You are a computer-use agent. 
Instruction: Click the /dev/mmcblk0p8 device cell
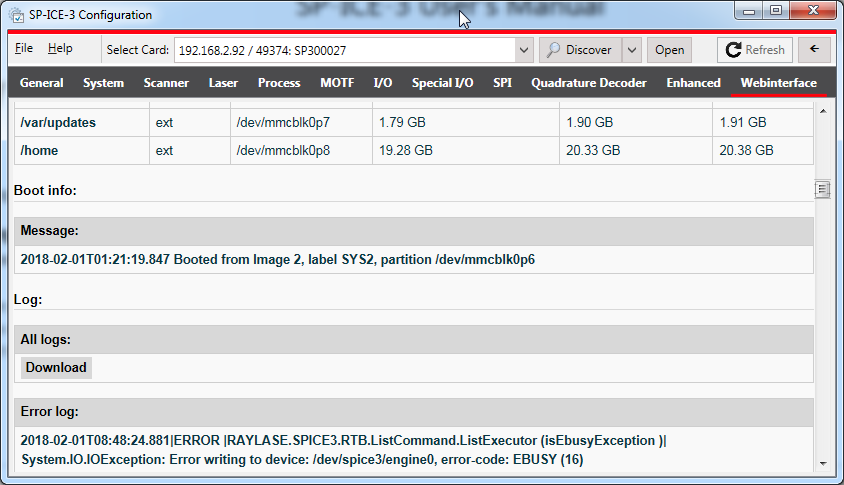301,151
